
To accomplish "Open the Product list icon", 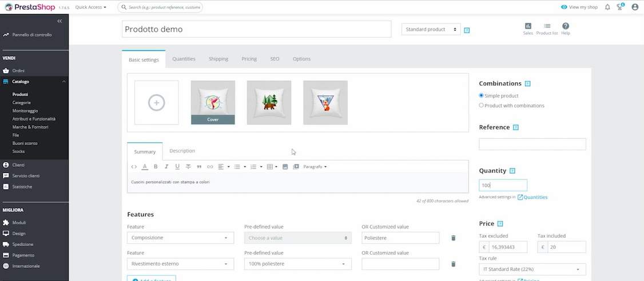I will (x=547, y=29).
